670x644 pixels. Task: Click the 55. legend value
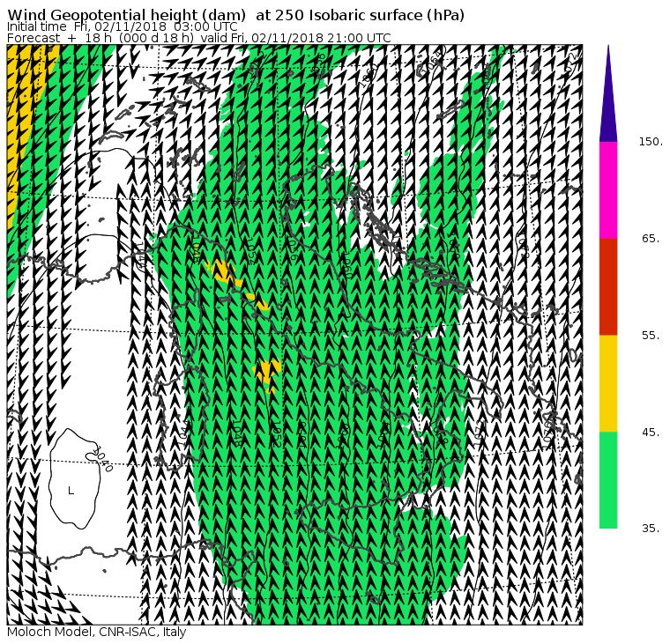point(651,336)
